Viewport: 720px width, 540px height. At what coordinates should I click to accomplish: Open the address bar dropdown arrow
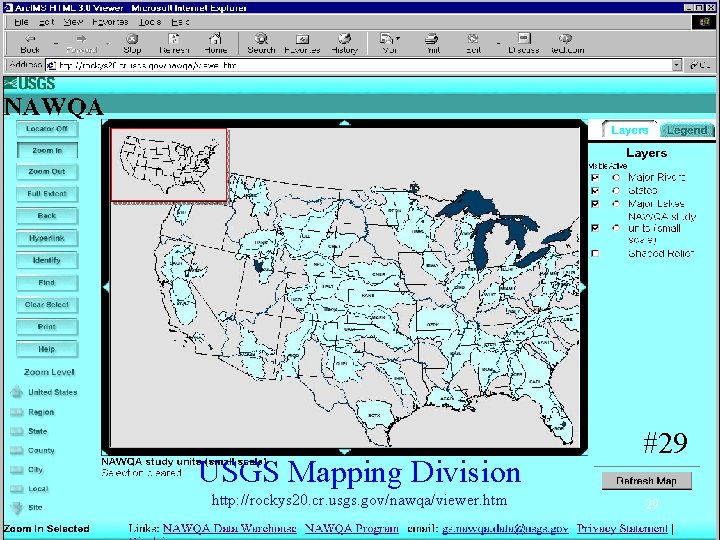pos(676,65)
